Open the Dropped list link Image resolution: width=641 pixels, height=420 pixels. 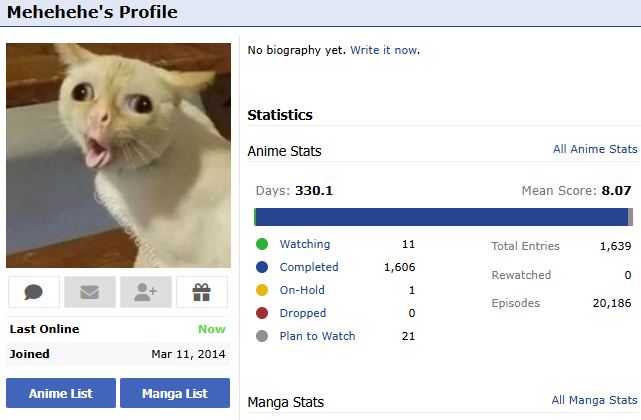click(303, 313)
